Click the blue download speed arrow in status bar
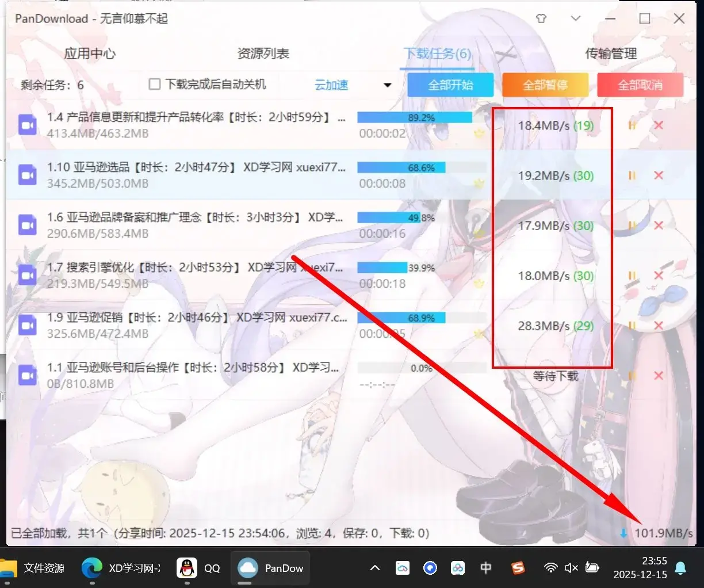Viewport: 704px width, 588px height. [624, 533]
